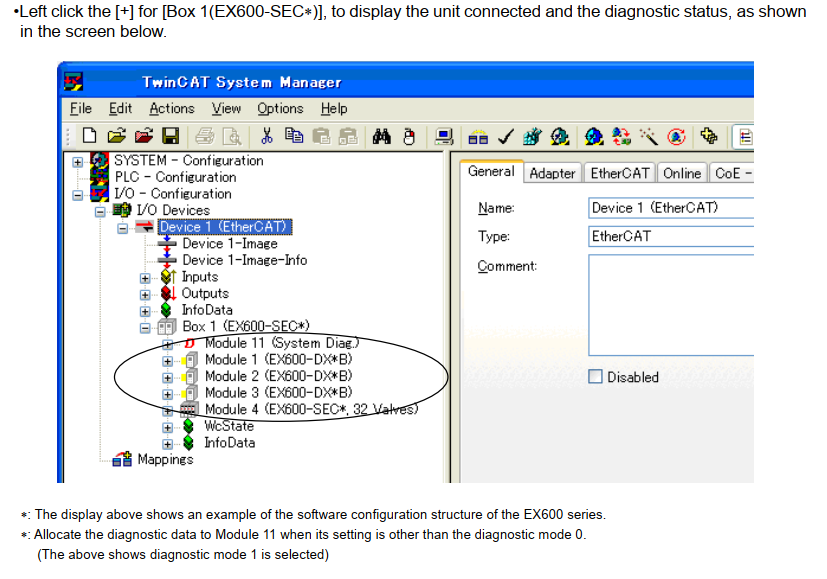Open the View menu
The width and height of the screenshot is (827, 579).
pyautogui.click(x=226, y=108)
